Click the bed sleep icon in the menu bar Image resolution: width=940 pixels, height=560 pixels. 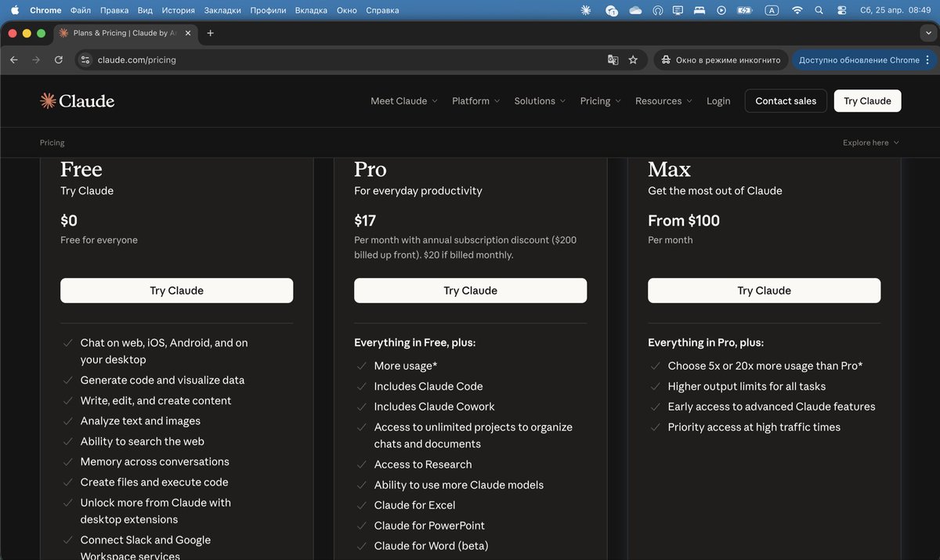point(700,10)
